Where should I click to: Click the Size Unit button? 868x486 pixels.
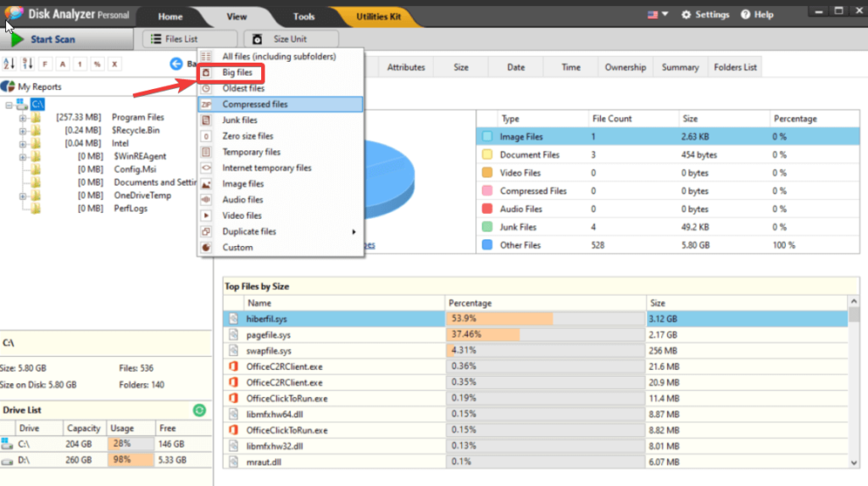tap(292, 39)
